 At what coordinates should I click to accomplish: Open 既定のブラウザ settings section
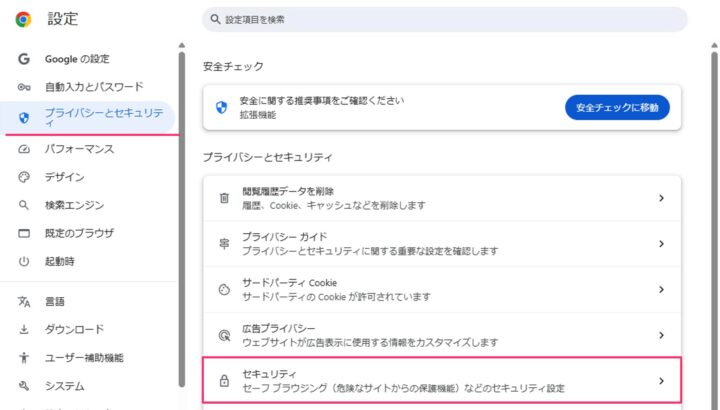[x=79, y=233]
